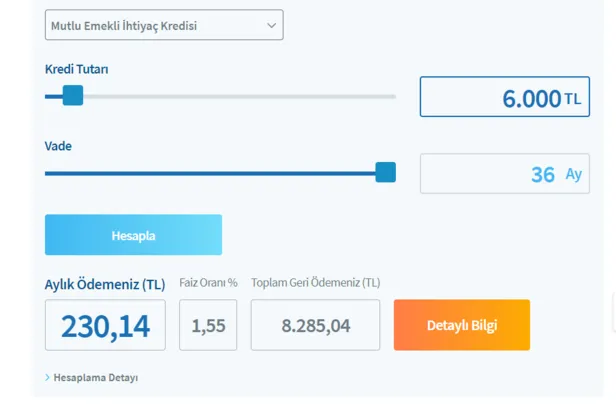Click the Kredi Tutarı slider handle
This screenshot has height=407, width=616.
72,96
